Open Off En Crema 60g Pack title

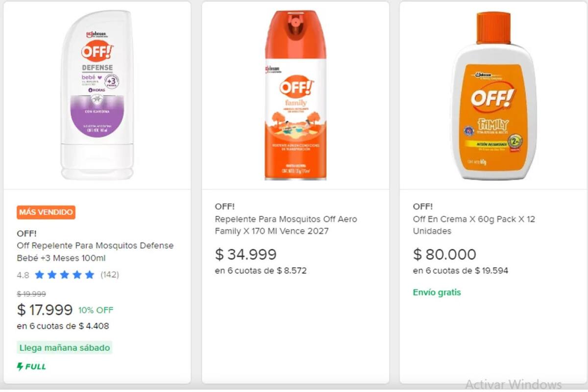(474, 225)
